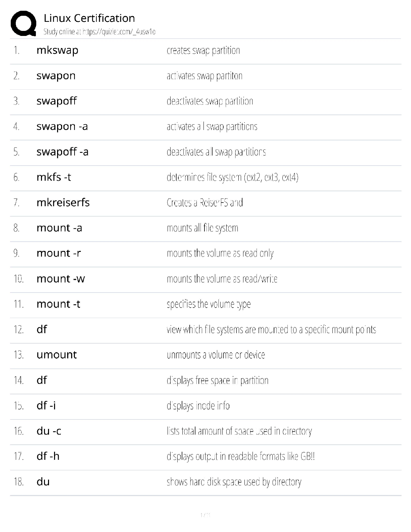The width and height of the screenshot is (411, 532).
Task: Click the umount term
Action: (x=57, y=355)
